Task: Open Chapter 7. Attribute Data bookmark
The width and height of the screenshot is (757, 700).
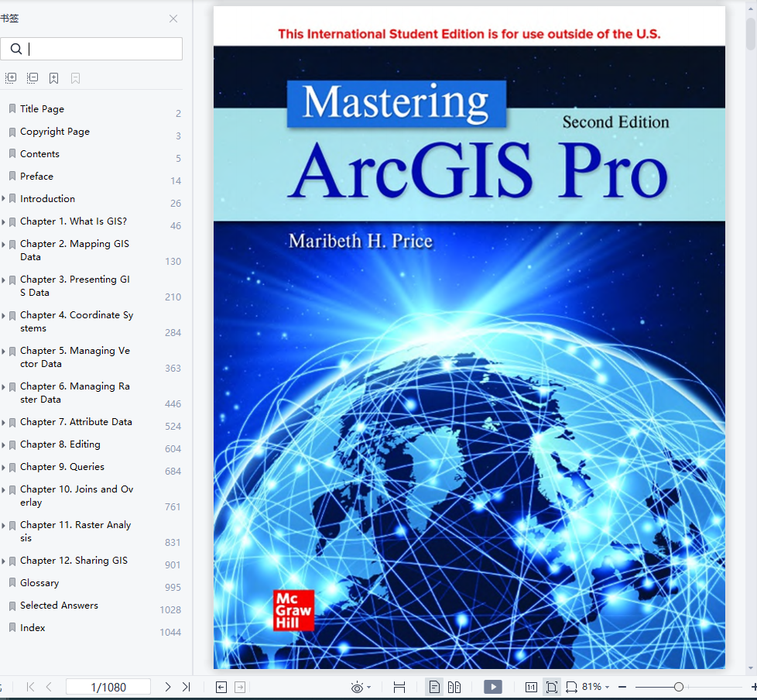Action: coord(76,422)
